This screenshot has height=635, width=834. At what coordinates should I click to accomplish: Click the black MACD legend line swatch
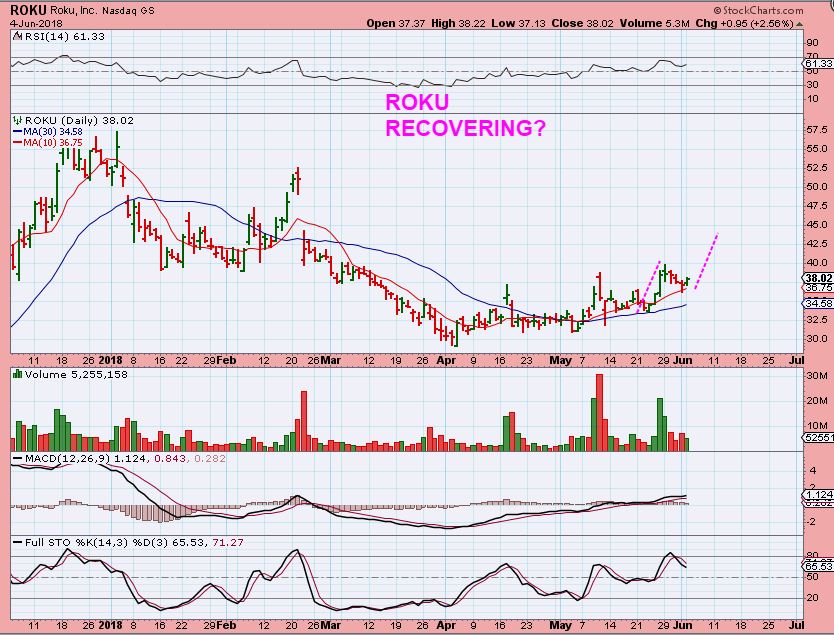(18, 458)
